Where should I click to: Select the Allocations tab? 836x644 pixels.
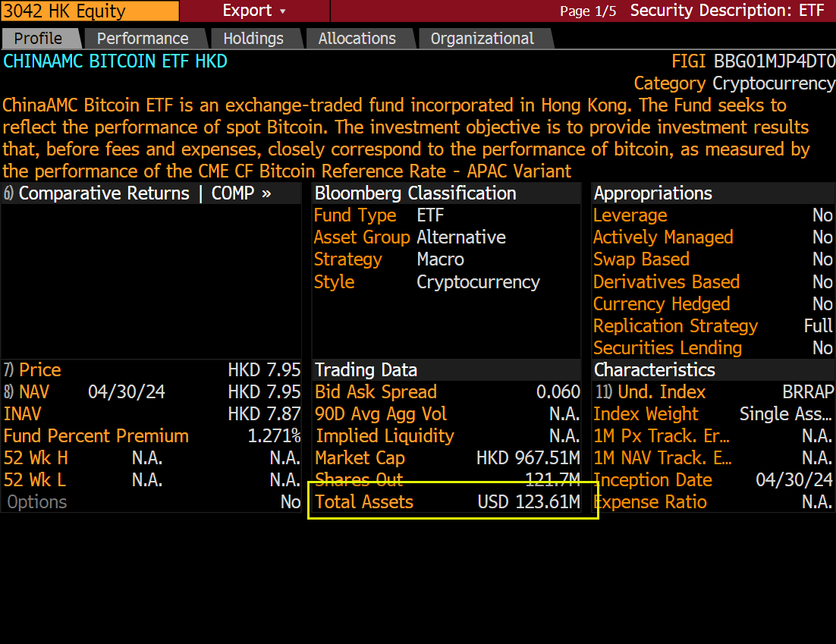357,39
